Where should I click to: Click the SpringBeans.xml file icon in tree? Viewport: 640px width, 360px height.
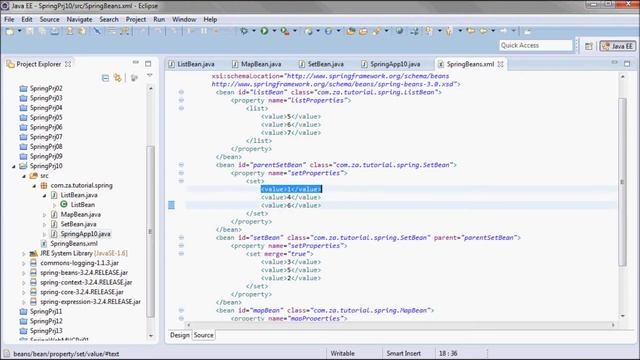(44, 243)
